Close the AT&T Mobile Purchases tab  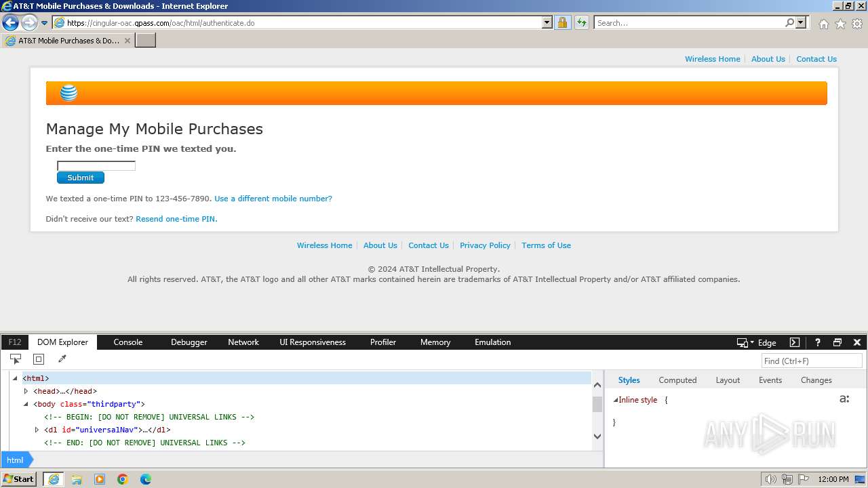[x=127, y=41]
